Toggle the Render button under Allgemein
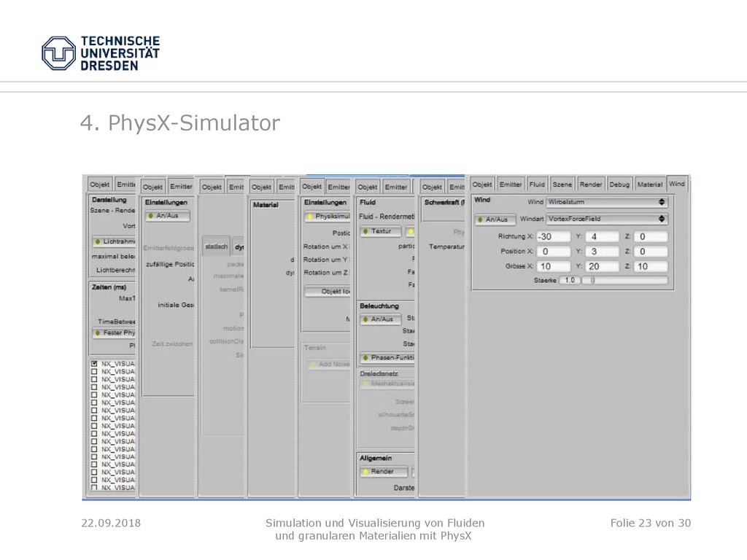Viewport: 747px width, 560px height. tap(384, 472)
